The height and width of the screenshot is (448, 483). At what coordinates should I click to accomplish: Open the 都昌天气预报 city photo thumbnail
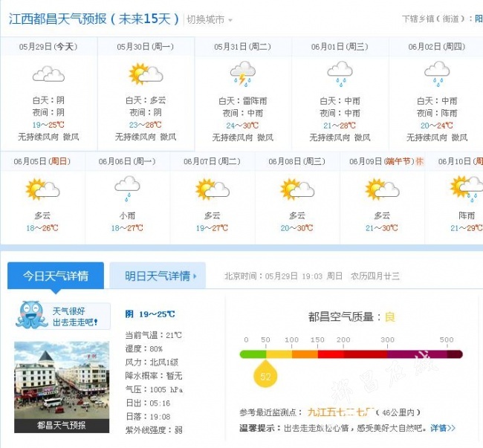pyautogui.click(x=62, y=387)
